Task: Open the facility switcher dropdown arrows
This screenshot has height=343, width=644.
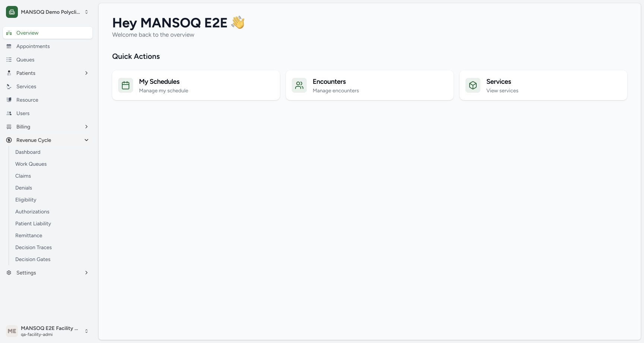Action: (x=86, y=12)
